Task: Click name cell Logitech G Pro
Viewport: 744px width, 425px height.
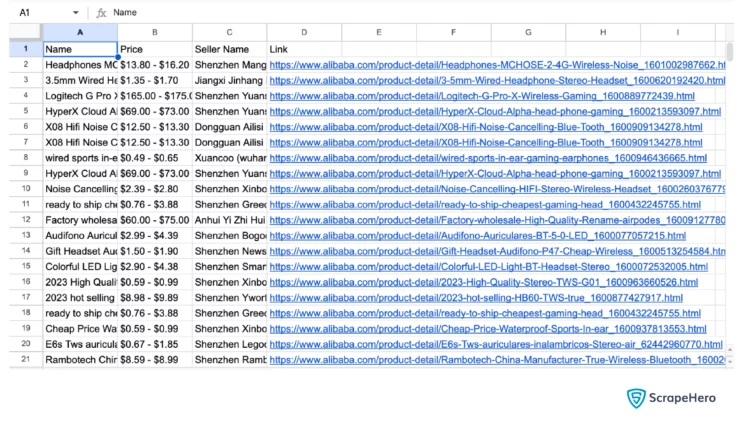Action: point(80,96)
